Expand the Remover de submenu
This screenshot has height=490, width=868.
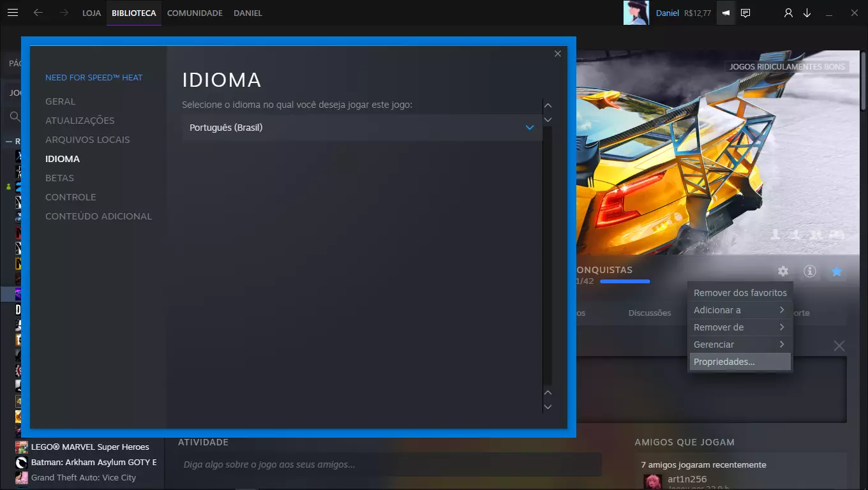(x=740, y=327)
